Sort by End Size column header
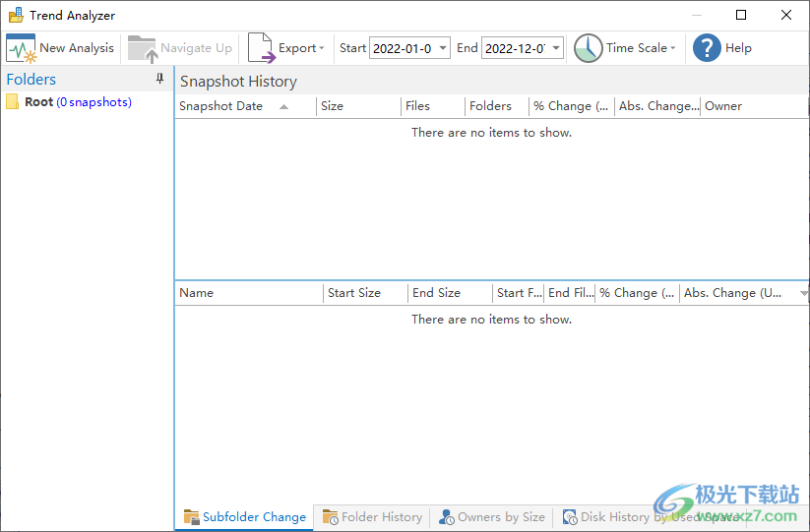The height and width of the screenshot is (532, 810). point(451,293)
